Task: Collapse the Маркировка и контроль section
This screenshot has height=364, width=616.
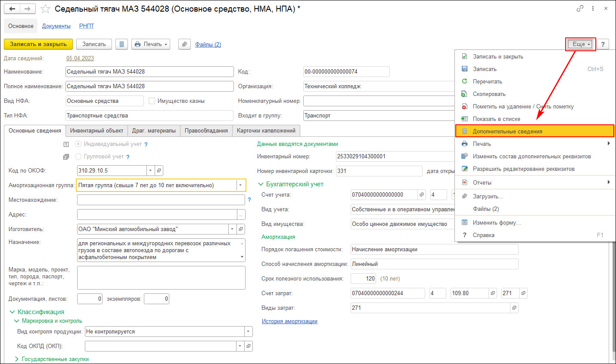Action: [16, 321]
